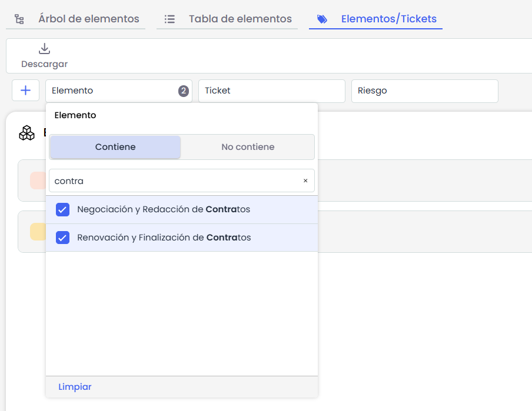
Task: Click the Limpiar link to reset selections
Action: coord(75,387)
